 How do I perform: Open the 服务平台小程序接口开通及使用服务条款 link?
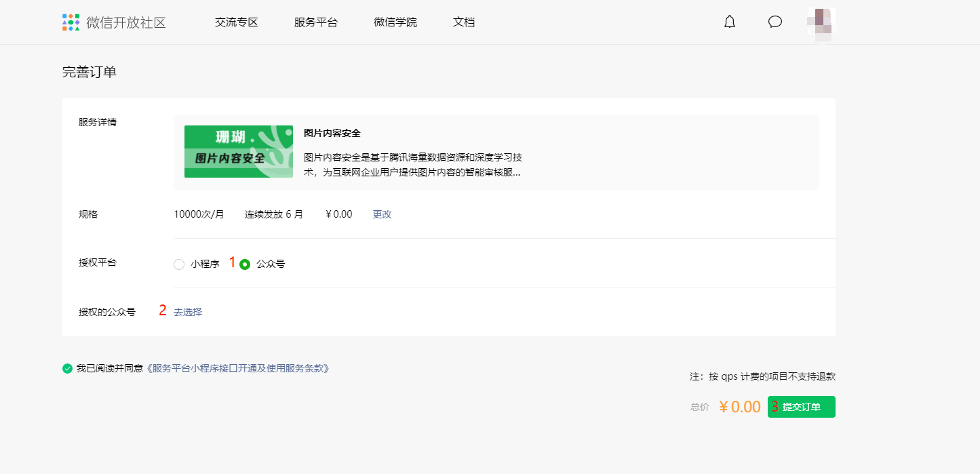click(x=237, y=368)
